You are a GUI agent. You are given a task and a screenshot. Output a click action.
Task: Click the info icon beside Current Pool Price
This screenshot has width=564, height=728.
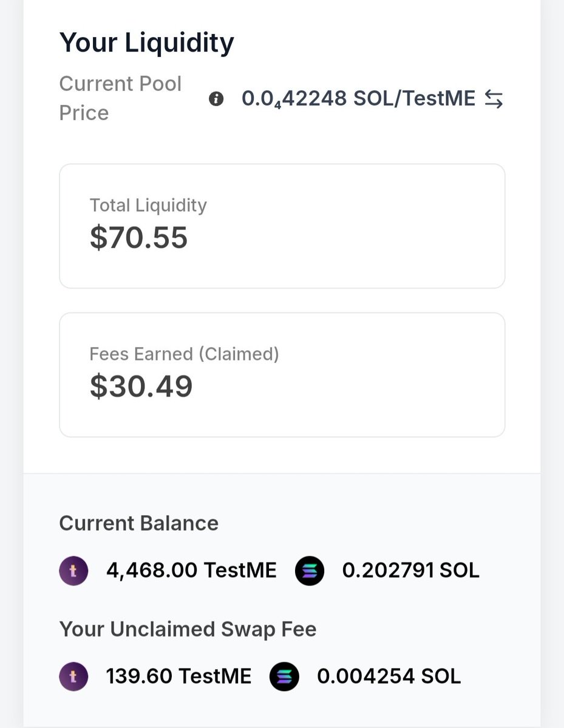216,99
